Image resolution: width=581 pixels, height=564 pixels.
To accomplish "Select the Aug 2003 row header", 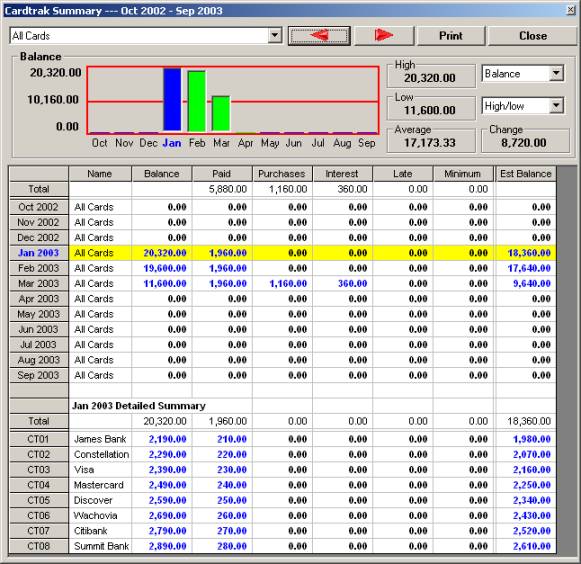I will pyautogui.click(x=39, y=360).
